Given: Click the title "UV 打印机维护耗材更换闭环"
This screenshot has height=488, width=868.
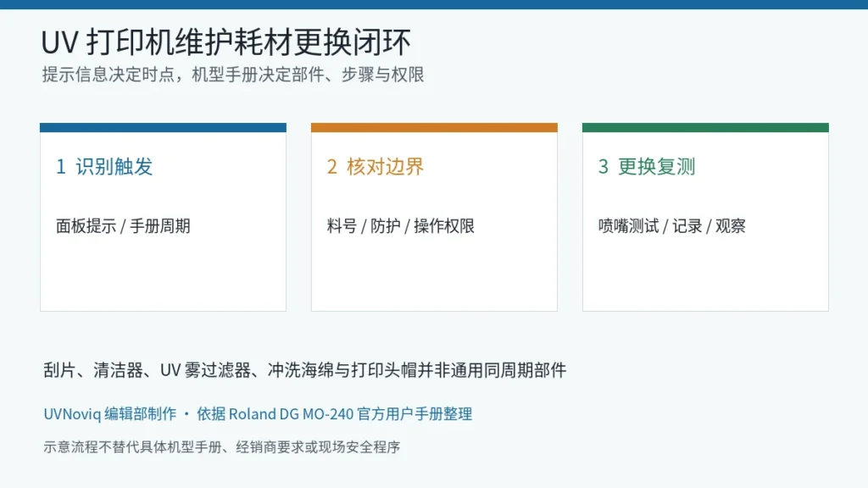Looking at the screenshot, I should click(x=225, y=42).
